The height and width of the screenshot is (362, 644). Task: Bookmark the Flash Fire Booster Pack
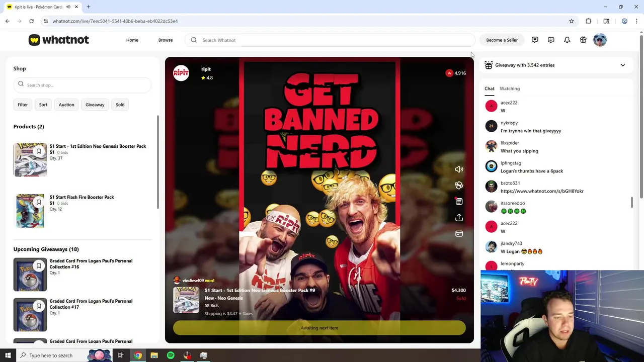[39, 202]
